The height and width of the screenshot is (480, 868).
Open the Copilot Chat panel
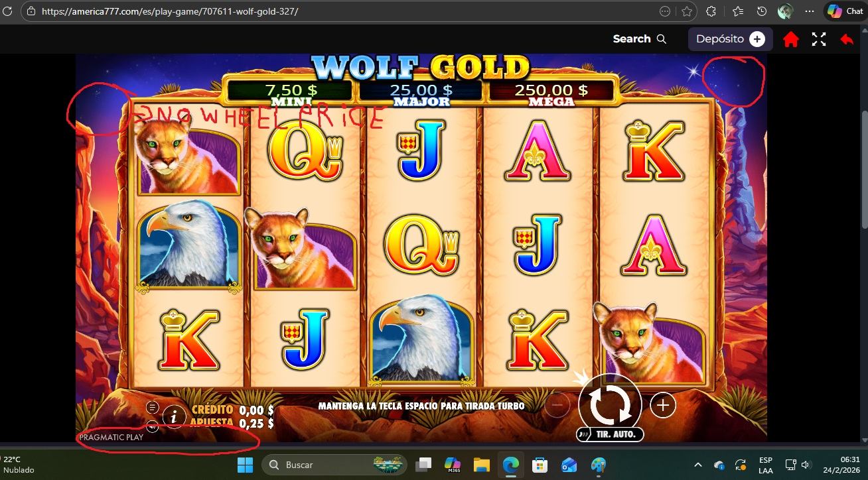click(x=845, y=11)
